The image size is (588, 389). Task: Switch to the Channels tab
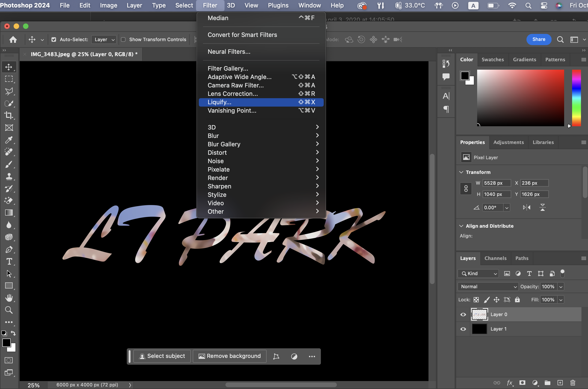coord(495,258)
